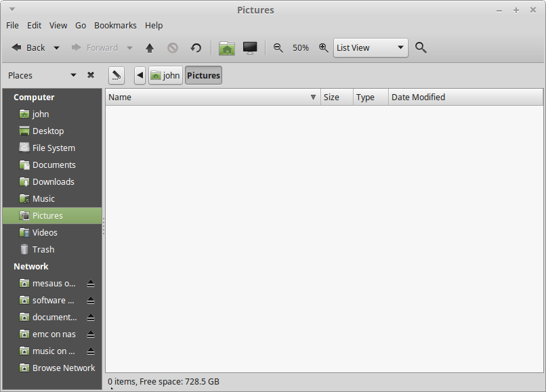546x392 pixels.
Task: Open the Edit menu
Action: click(x=34, y=26)
